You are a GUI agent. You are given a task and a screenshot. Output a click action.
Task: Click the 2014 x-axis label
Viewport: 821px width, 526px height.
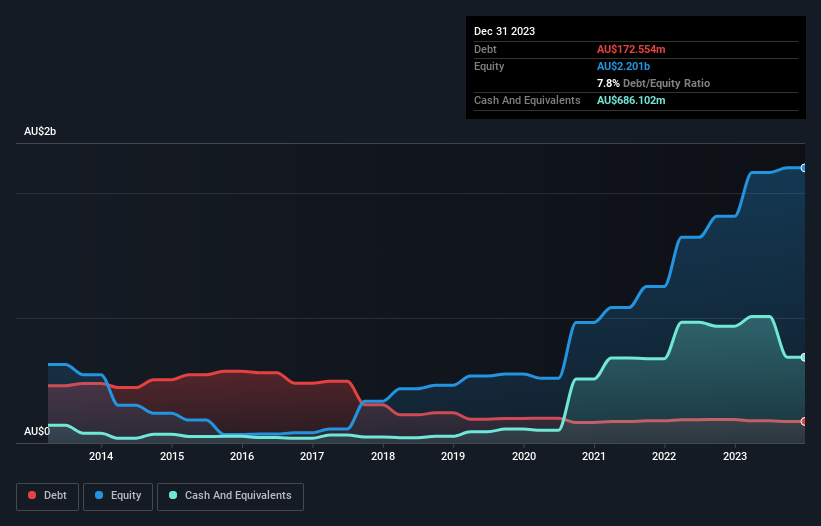coord(101,456)
